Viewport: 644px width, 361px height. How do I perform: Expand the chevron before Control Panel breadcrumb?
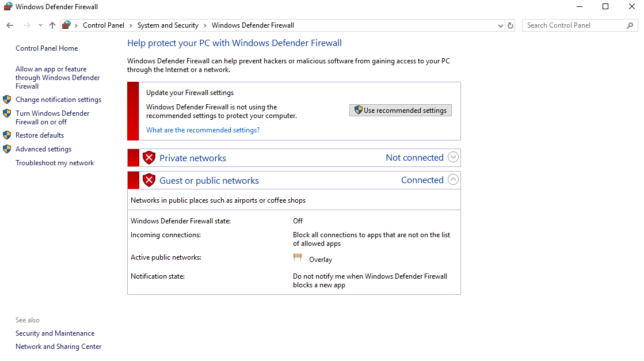[x=76, y=25]
